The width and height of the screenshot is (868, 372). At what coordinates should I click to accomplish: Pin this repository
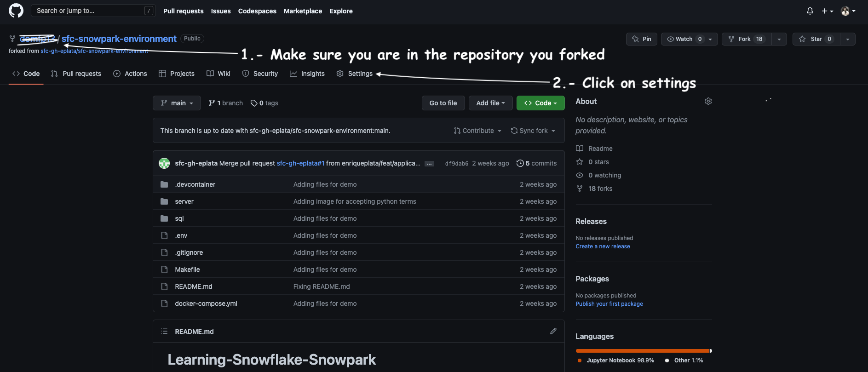point(642,39)
